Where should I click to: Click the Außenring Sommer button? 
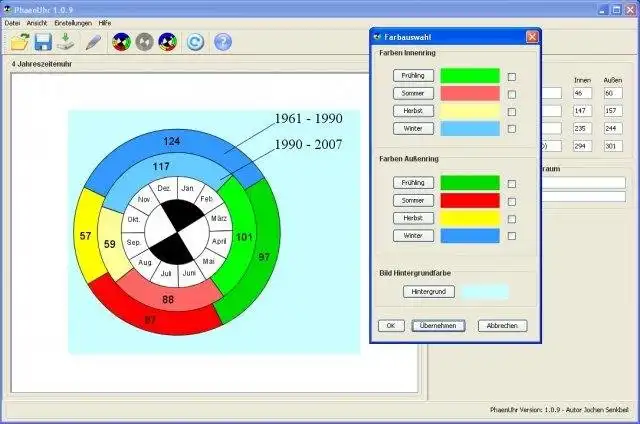[413, 200]
